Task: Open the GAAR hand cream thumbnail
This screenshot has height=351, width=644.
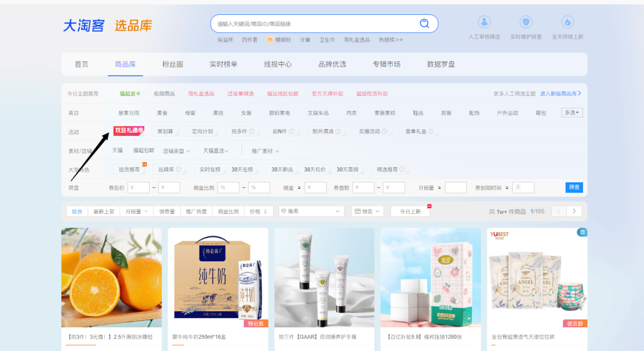Action: click(x=324, y=278)
